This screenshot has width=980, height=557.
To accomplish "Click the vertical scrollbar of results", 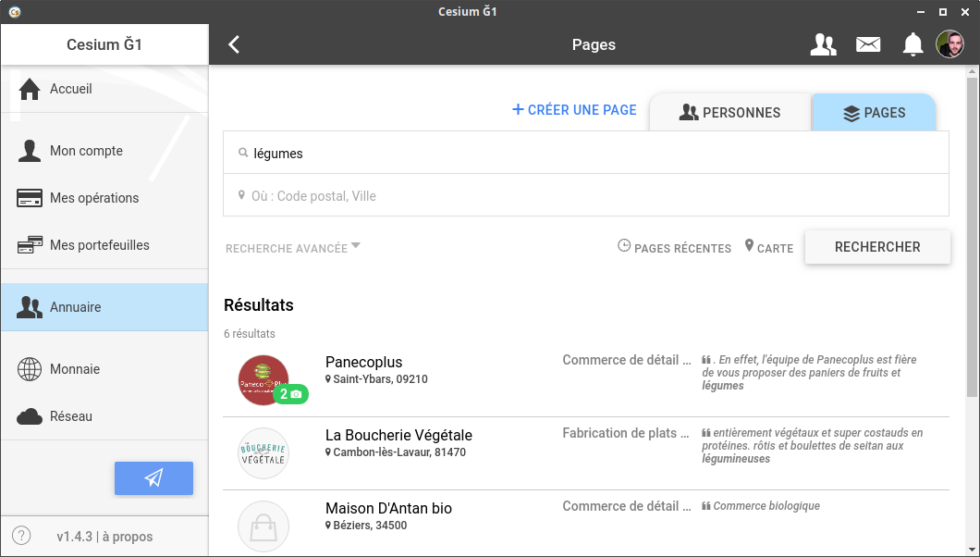I will tap(972, 238).
